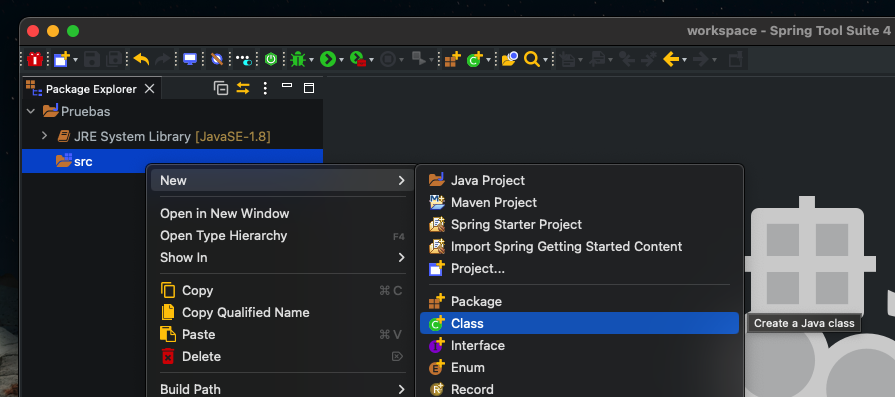Toggle Link with Editor arrows icon
Image resolution: width=895 pixels, height=397 pixels.
point(243,88)
